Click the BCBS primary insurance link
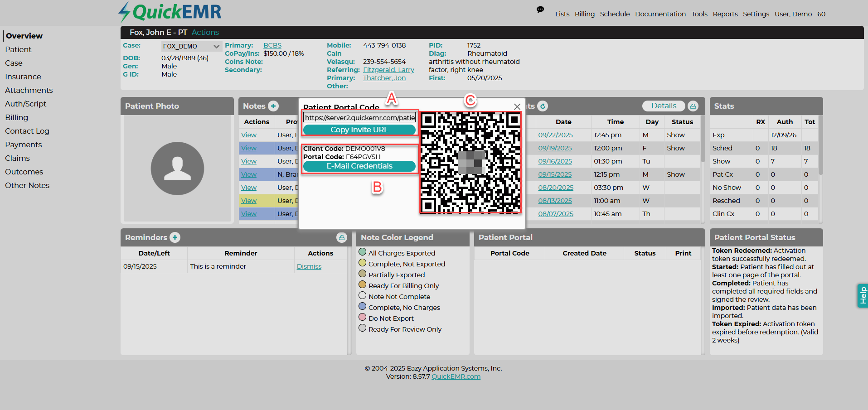Image resolution: width=868 pixels, height=410 pixels. pos(272,45)
